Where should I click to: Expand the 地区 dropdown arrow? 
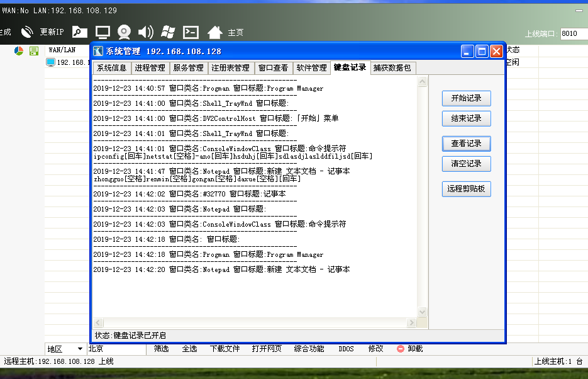[x=80, y=349]
